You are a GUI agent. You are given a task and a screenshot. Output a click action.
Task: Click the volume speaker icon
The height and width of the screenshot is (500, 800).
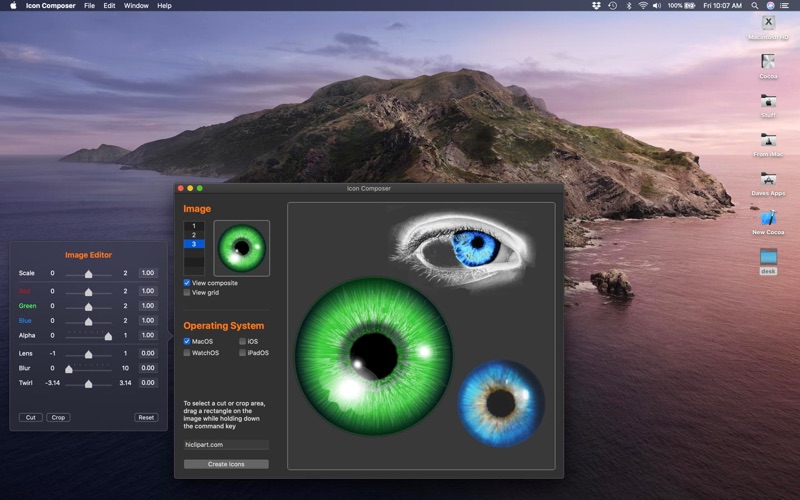[657, 6]
